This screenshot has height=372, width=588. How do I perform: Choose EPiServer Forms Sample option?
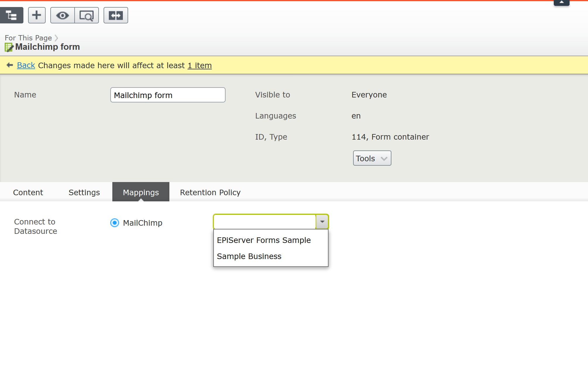coord(264,240)
